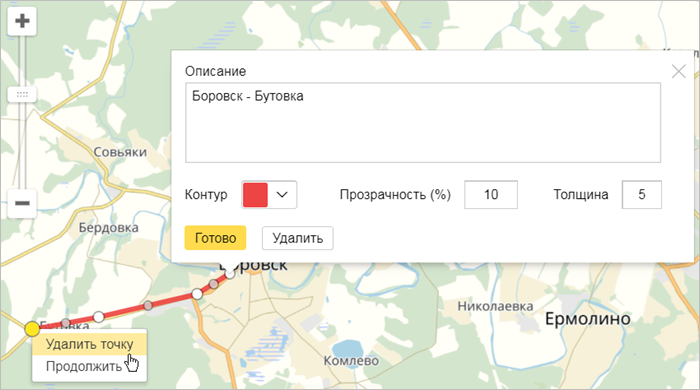
Task: Click the Удалить button in the balloon
Action: (x=297, y=238)
